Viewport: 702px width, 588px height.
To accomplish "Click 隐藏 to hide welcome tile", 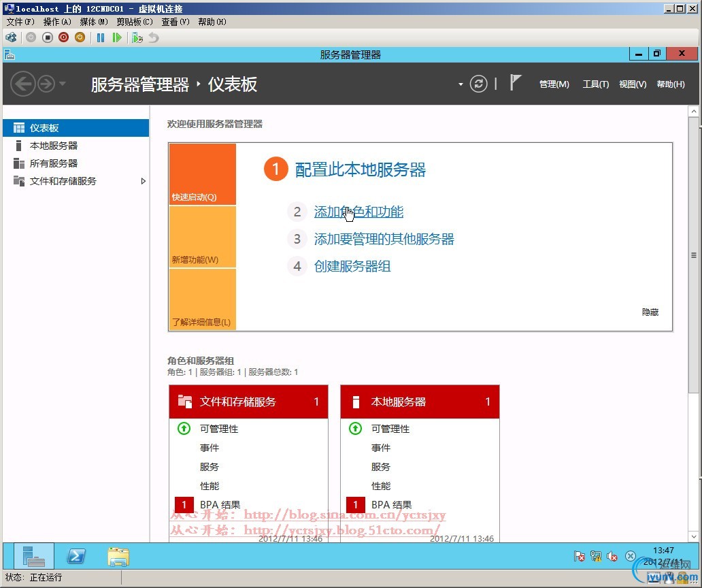I will tap(650, 312).
